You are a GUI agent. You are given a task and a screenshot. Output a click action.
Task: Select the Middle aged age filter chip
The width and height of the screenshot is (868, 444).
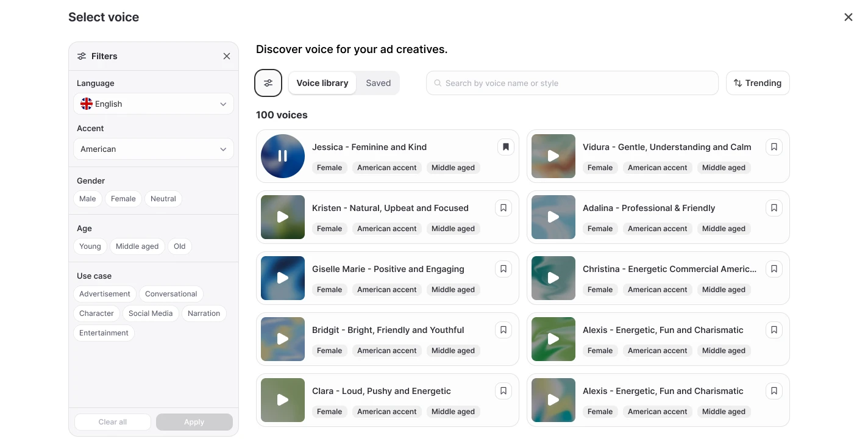pyautogui.click(x=137, y=246)
